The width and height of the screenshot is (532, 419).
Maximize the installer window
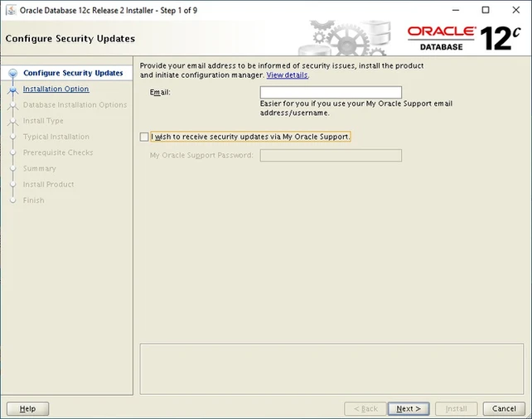pos(486,10)
